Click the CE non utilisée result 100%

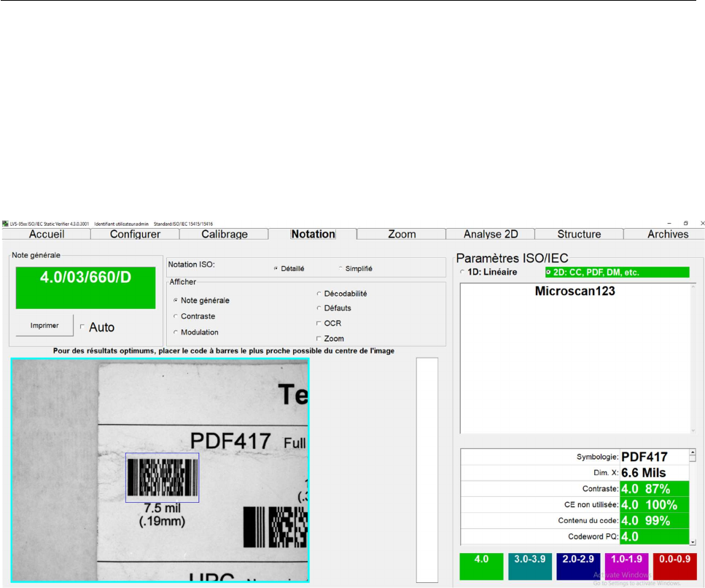pyautogui.click(x=654, y=505)
